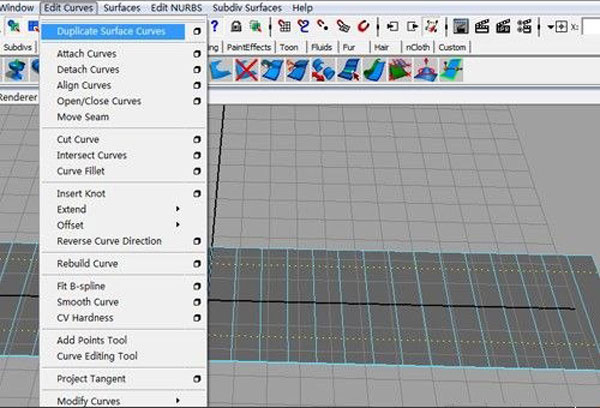Image resolution: width=600 pixels, height=408 pixels.
Task: Choose Cut Curve menu item
Action: click(x=78, y=139)
